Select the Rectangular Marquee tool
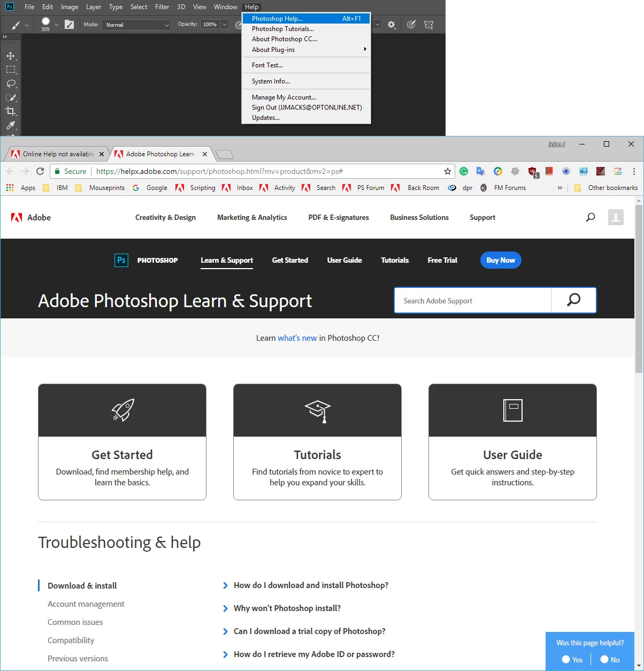 [x=11, y=70]
